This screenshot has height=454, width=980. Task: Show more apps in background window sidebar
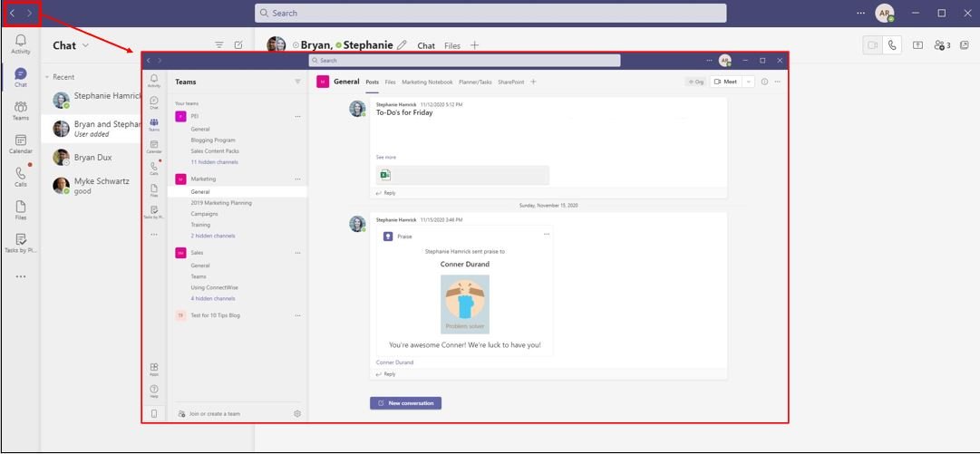[21, 276]
